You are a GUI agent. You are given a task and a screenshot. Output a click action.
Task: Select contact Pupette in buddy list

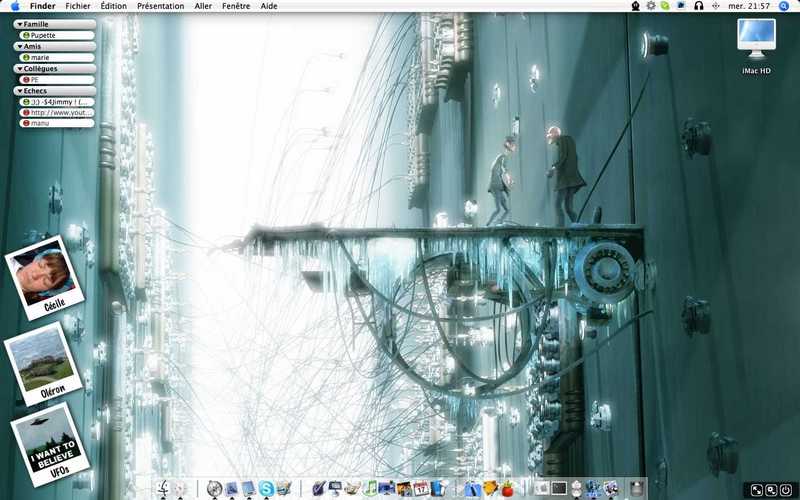click(57, 35)
